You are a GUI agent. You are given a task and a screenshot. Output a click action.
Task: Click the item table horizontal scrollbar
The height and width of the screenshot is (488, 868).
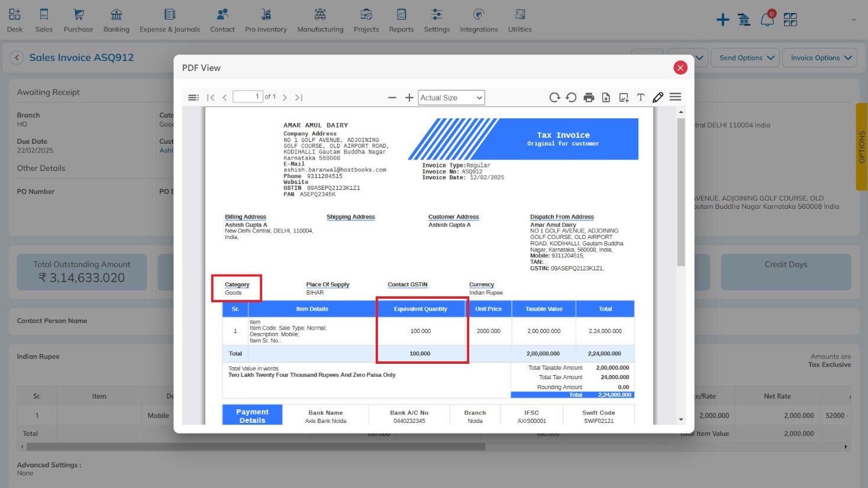pos(256,447)
